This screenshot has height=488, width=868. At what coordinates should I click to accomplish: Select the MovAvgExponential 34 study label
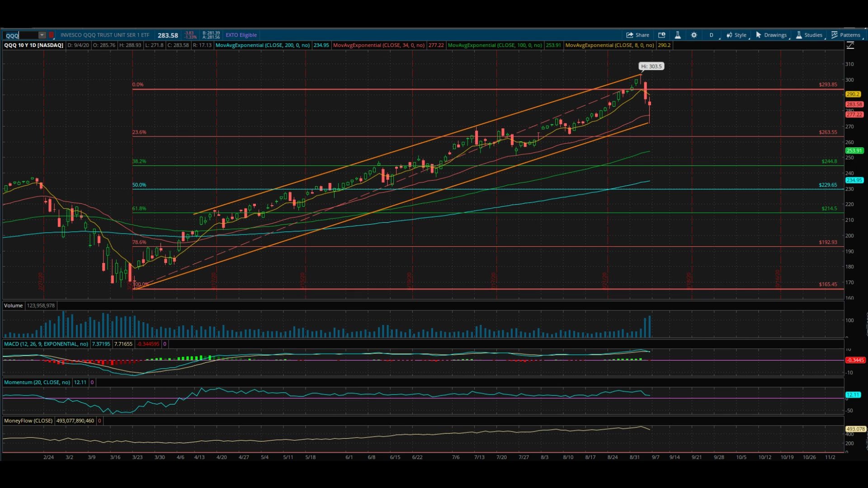[379, 45]
